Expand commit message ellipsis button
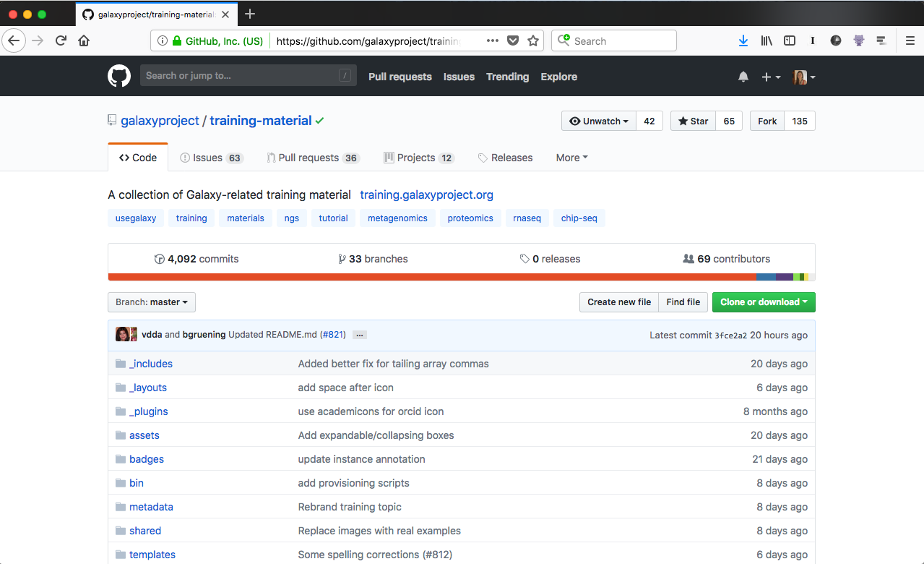 point(360,335)
